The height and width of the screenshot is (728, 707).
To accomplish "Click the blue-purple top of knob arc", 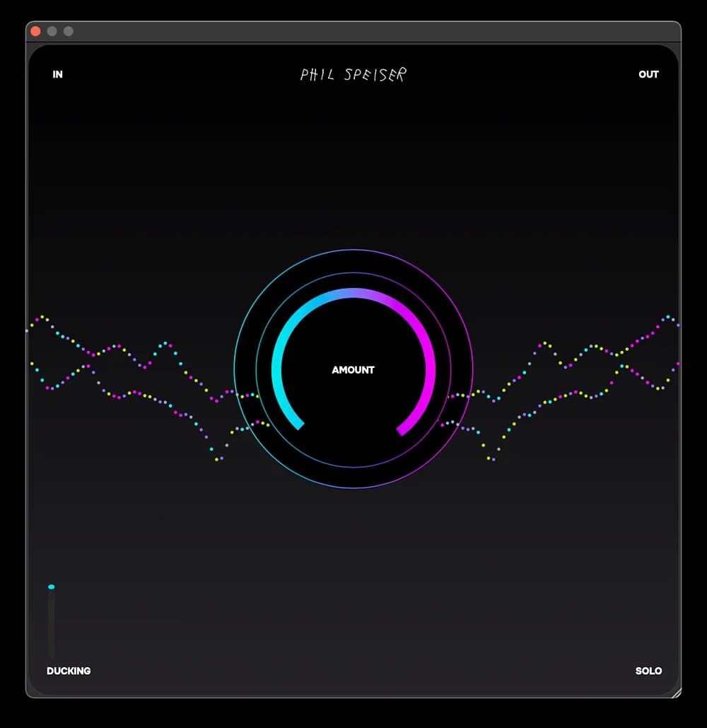I will click(353, 293).
